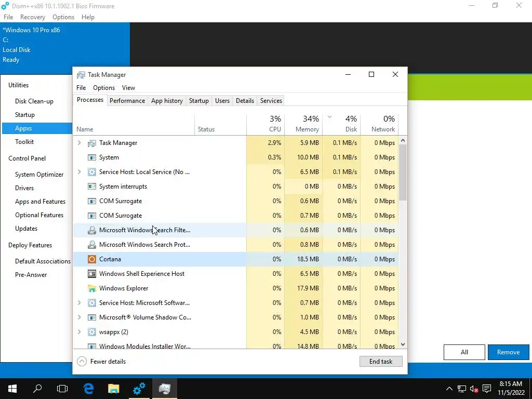Screen dimensions: 532x399
Task: Click the Task Manager process icon
Action: (91, 143)
